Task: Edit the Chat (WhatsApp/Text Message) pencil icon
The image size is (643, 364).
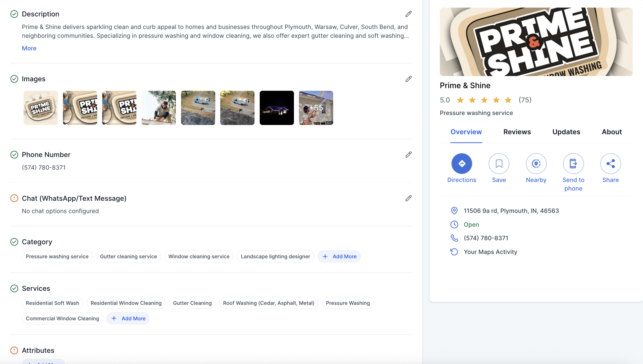Action: (x=408, y=198)
